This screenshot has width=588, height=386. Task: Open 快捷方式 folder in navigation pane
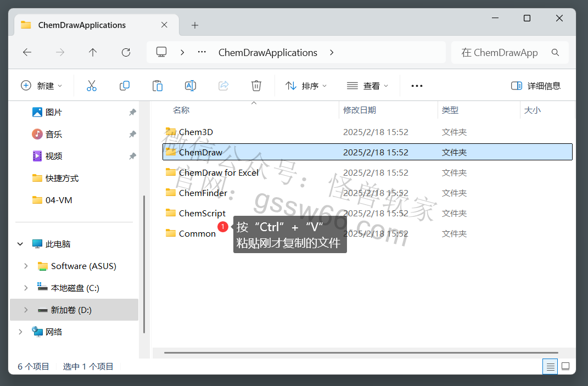pyautogui.click(x=55, y=178)
